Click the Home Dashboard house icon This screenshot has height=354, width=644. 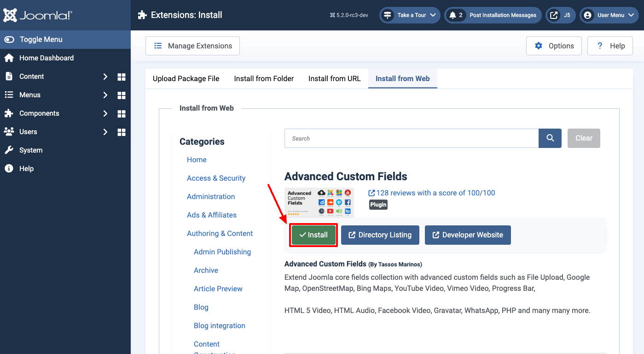click(9, 58)
